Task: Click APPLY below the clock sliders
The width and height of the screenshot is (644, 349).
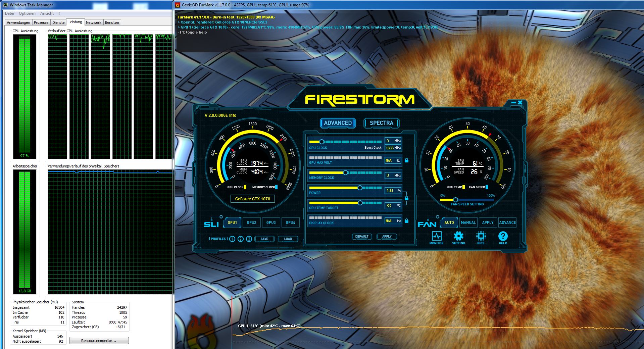Action: [x=387, y=237]
